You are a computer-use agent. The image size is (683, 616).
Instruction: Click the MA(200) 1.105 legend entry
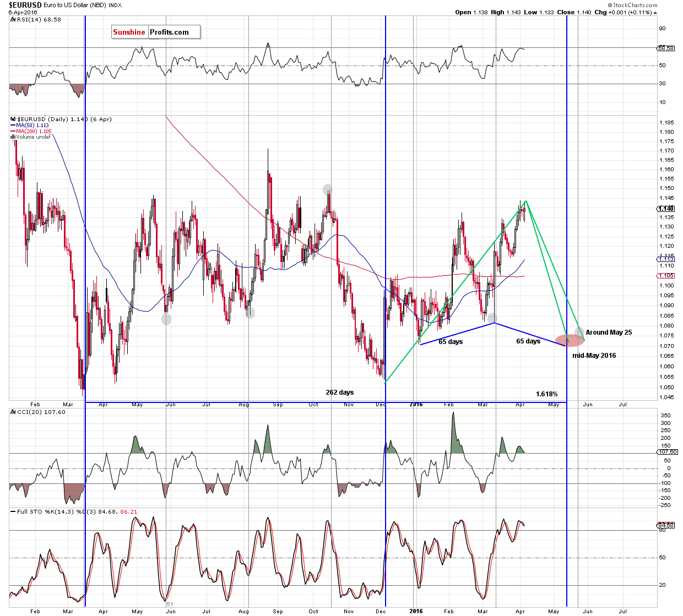click(x=34, y=132)
